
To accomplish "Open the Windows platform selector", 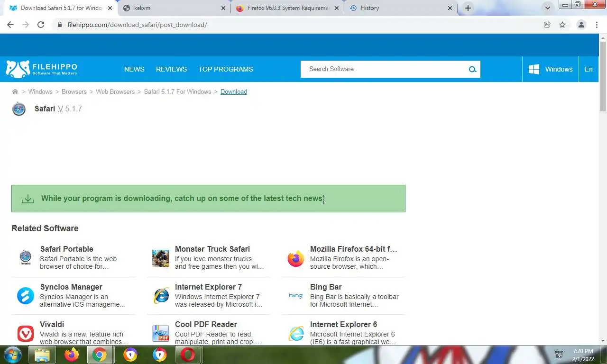I will (x=551, y=69).
